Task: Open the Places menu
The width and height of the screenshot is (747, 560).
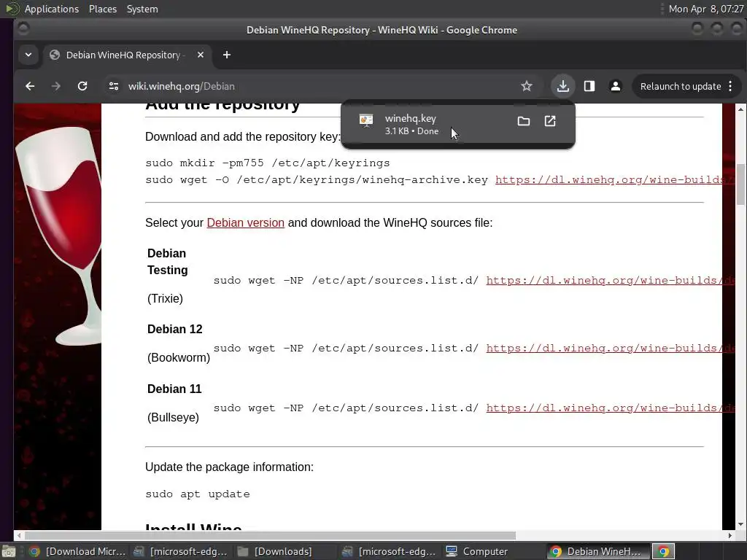Action: 103,9
